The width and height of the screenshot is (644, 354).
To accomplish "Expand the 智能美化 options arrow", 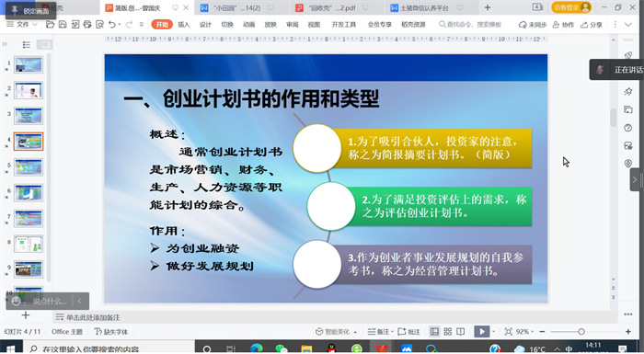I will [x=355, y=332].
